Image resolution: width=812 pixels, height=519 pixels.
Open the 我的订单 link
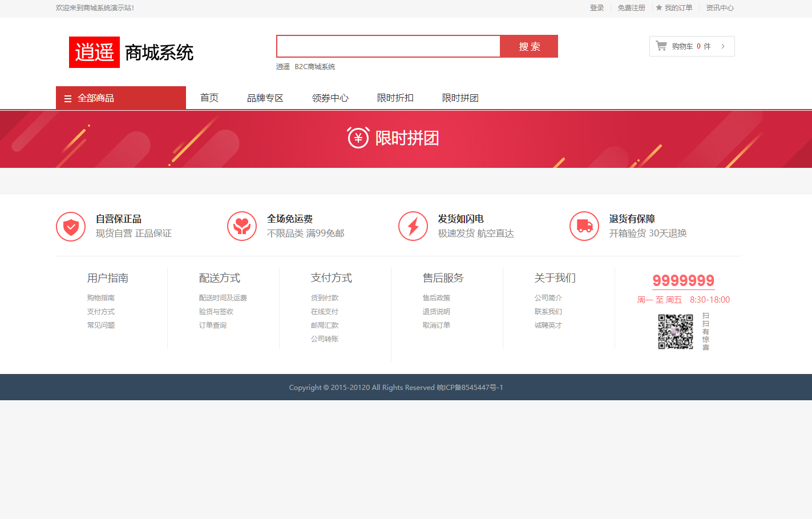678,8
